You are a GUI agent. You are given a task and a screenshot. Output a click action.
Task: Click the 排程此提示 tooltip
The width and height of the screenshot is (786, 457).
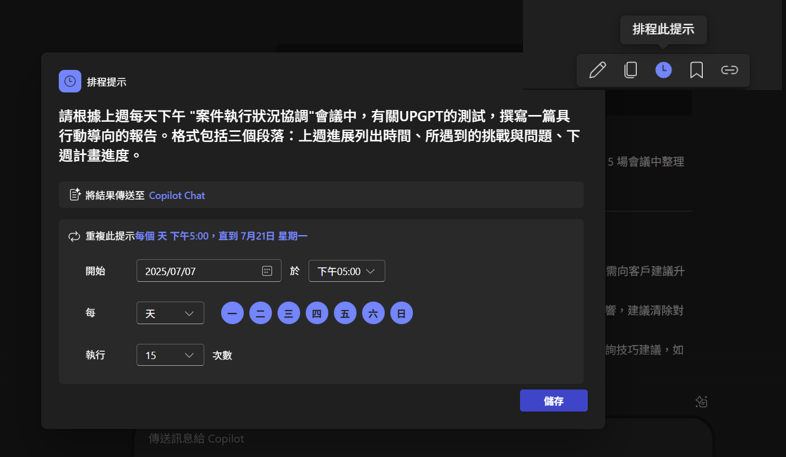click(x=663, y=30)
